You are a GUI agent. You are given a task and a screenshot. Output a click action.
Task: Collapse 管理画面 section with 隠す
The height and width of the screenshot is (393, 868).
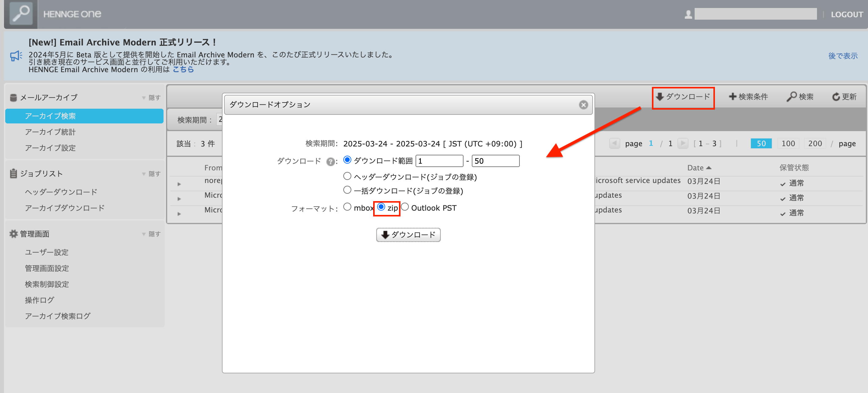pyautogui.click(x=151, y=234)
